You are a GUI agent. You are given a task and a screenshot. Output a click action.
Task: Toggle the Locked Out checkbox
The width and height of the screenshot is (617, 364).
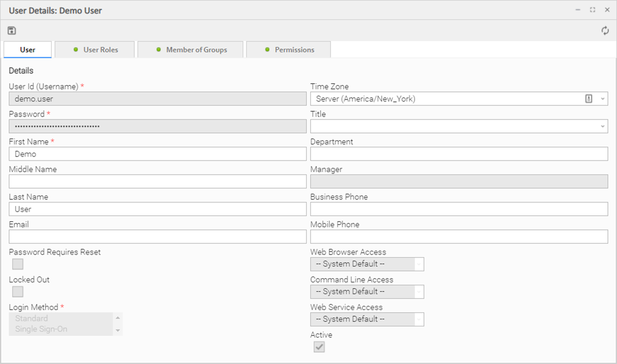click(18, 291)
